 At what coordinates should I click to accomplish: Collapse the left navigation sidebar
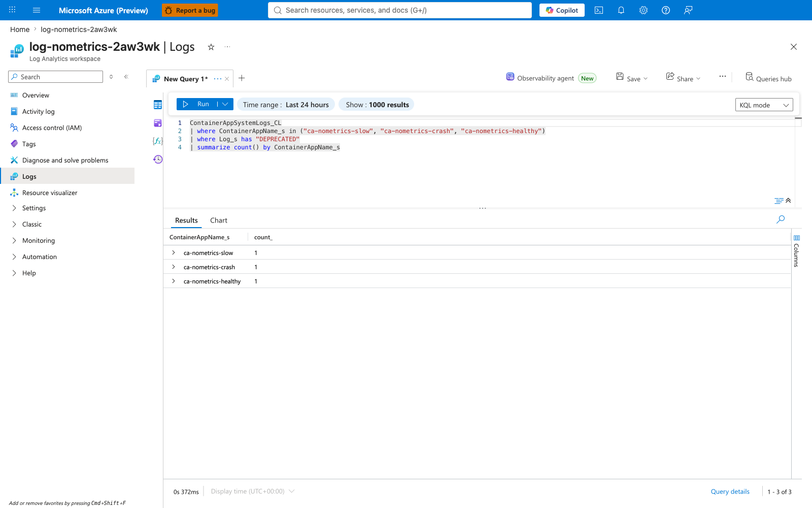tap(126, 77)
